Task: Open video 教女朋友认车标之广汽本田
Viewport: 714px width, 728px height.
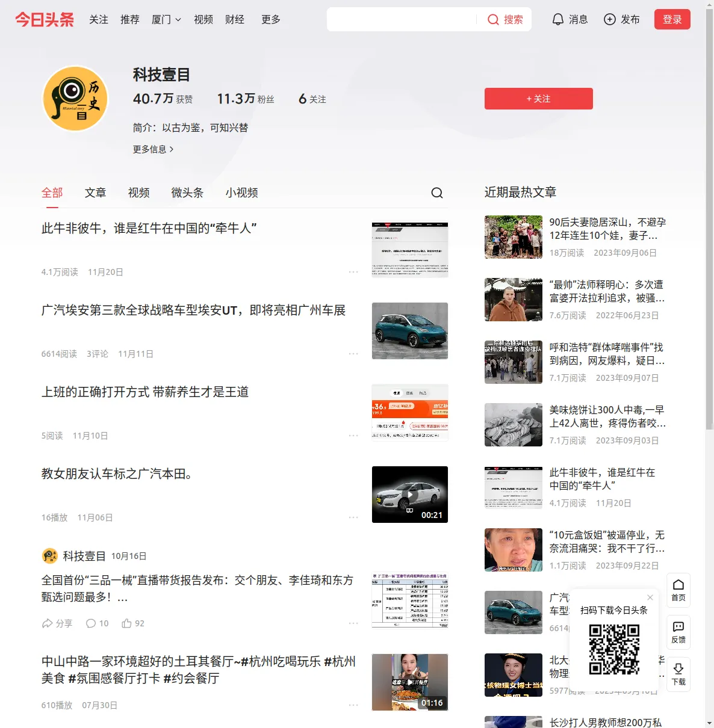Action: point(117,474)
